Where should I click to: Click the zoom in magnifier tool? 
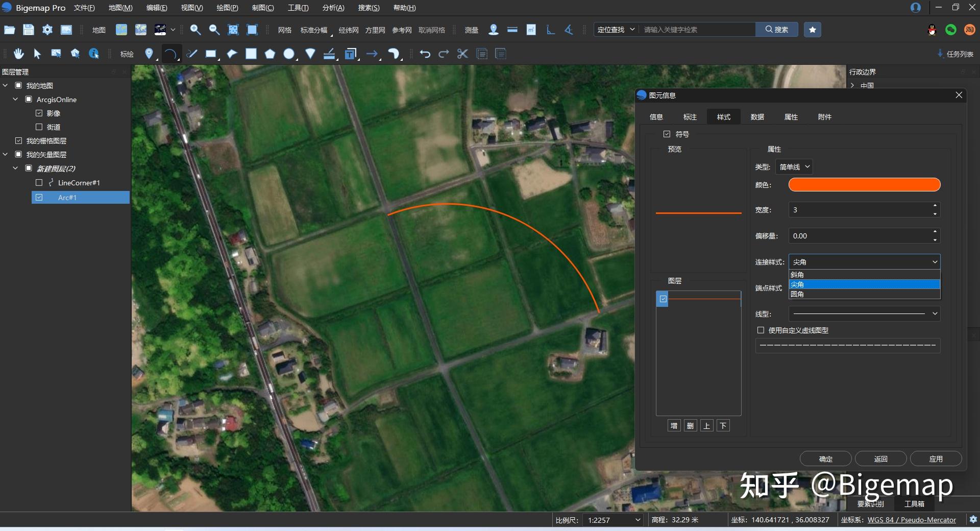[195, 30]
